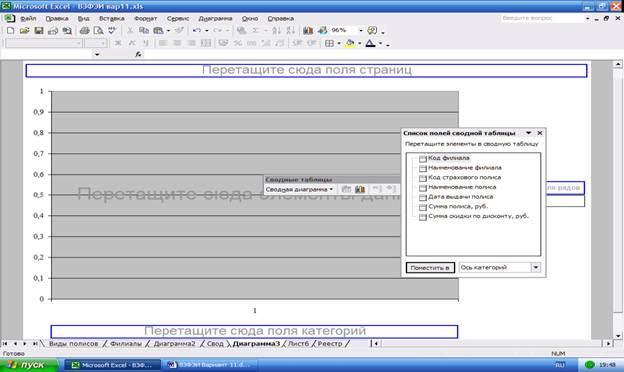Click the Пуск start button
The width and height of the screenshot is (624, 372).
point(29,365)
